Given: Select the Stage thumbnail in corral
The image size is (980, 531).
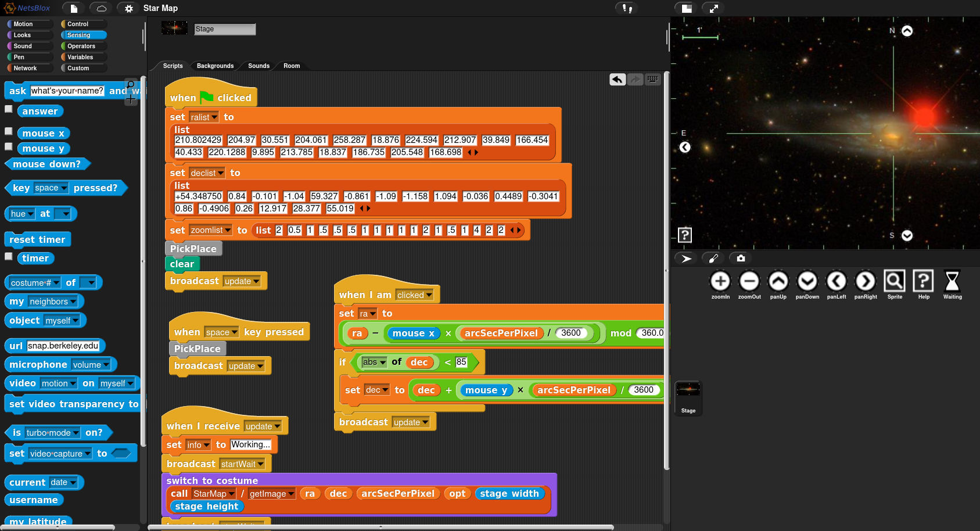Looking at the screenshot, I should pos(688,398).
